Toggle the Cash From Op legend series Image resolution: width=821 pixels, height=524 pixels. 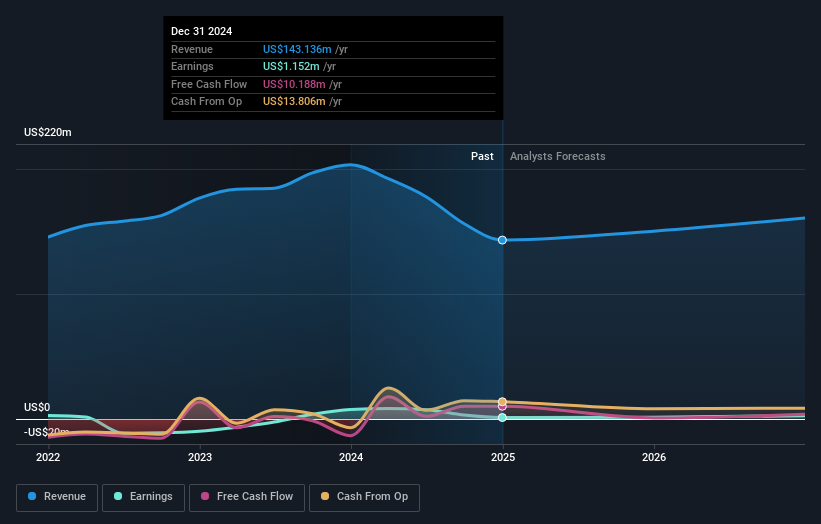pyautogui.click(x=364, y=497)
